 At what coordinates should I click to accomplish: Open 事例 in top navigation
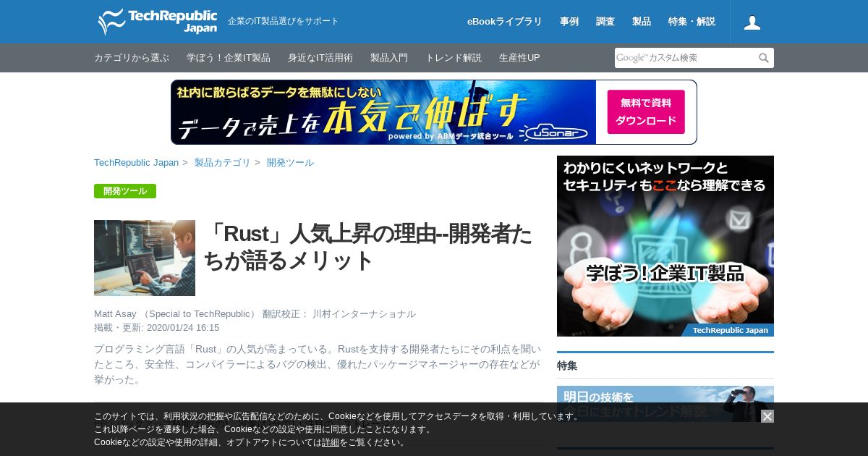click(x=569, y=22)
